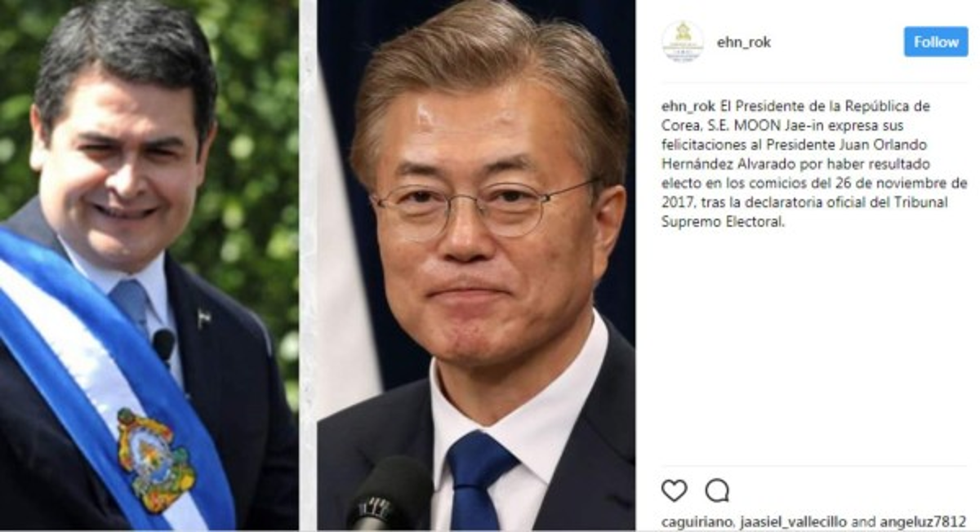Viewport: 980px width, 532px height.
Task: Click the blue Follow button
Action: (936, 42)
